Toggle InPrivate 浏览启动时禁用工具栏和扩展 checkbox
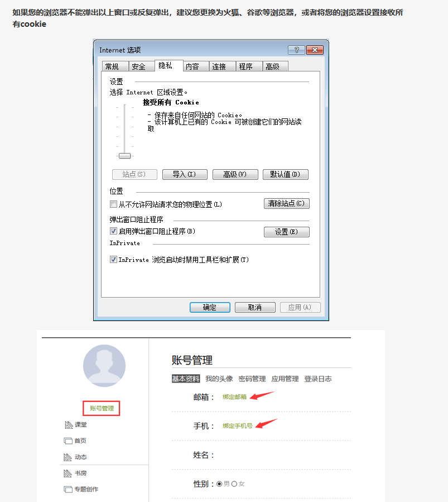This screenshot has width=448, height=502. click(114, 260)
